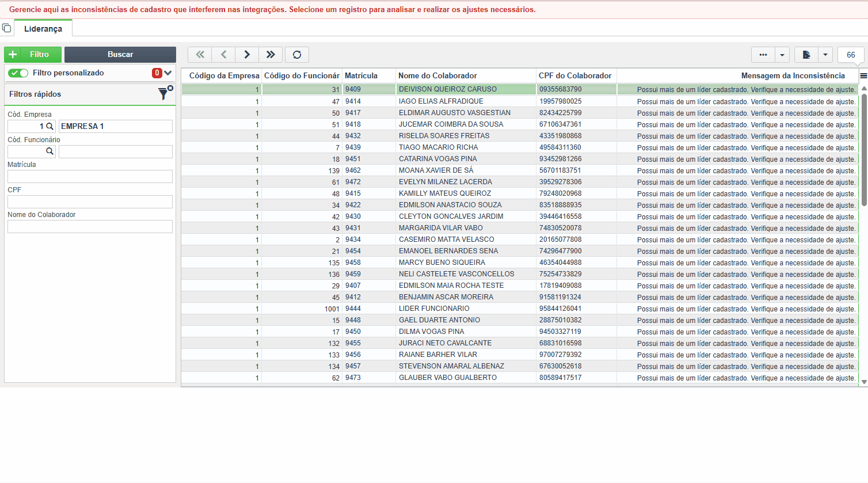Select row ELDIMAR AUGUSTO VASGESTIAN
The image size is (868, 483).
click(520, 113)
